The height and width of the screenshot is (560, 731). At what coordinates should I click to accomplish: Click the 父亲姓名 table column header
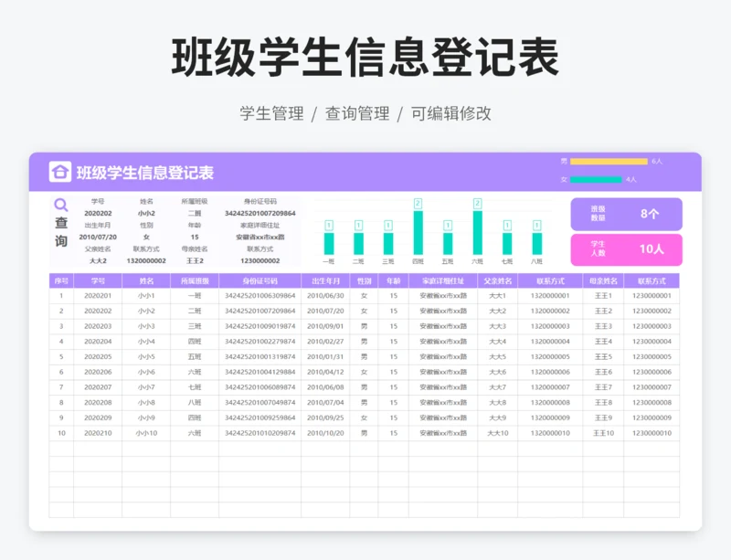[x=497, y=281]
